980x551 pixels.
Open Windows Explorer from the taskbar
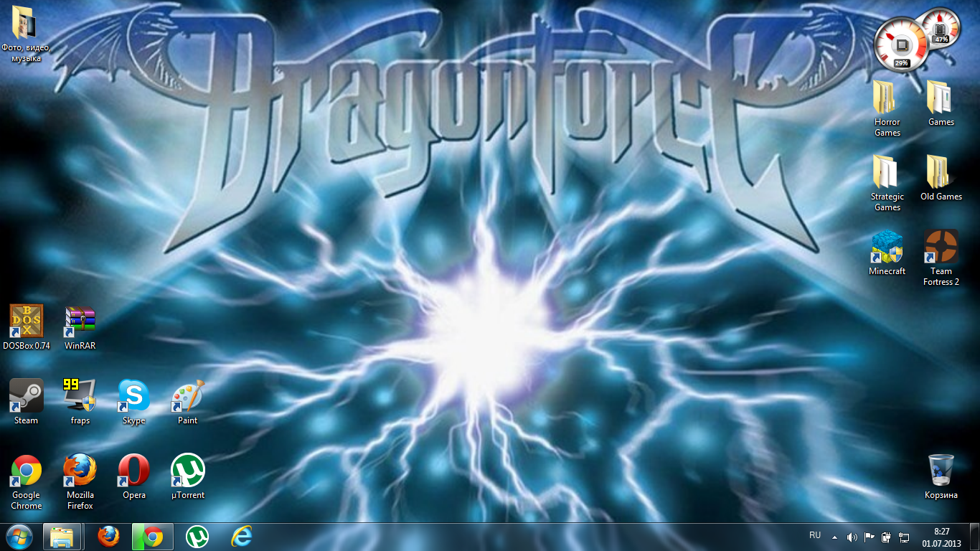pos(62,537)
